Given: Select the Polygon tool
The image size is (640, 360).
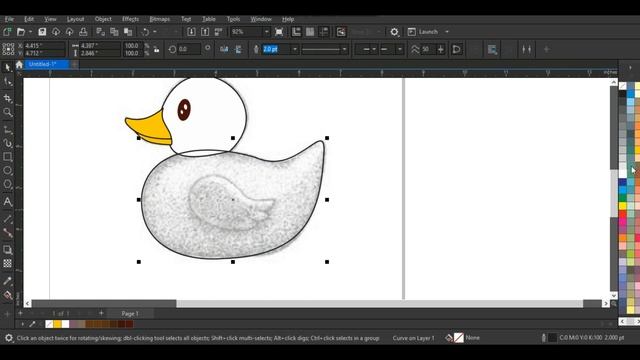Looking at the screenshot, I should (x=7, y=184).
